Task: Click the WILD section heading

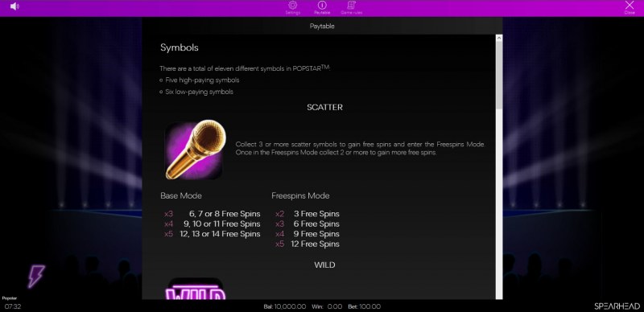Action: [x=324, y=265]
